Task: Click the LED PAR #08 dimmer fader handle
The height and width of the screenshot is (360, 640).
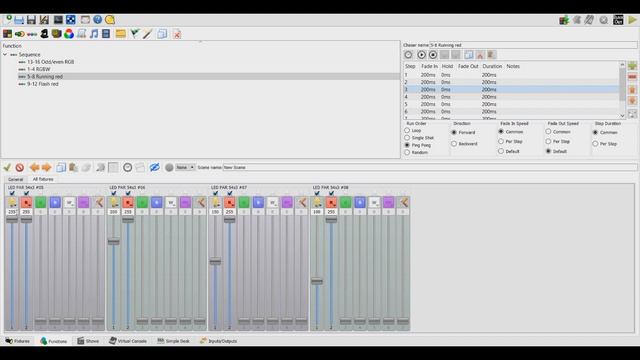Action: tap(317, 281)
